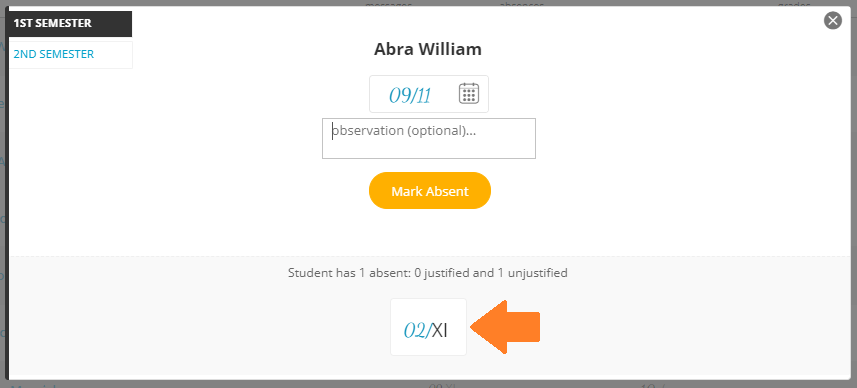
Task: Click the dimmed 02 XI entry below dialog
Action: coord(442,385)
